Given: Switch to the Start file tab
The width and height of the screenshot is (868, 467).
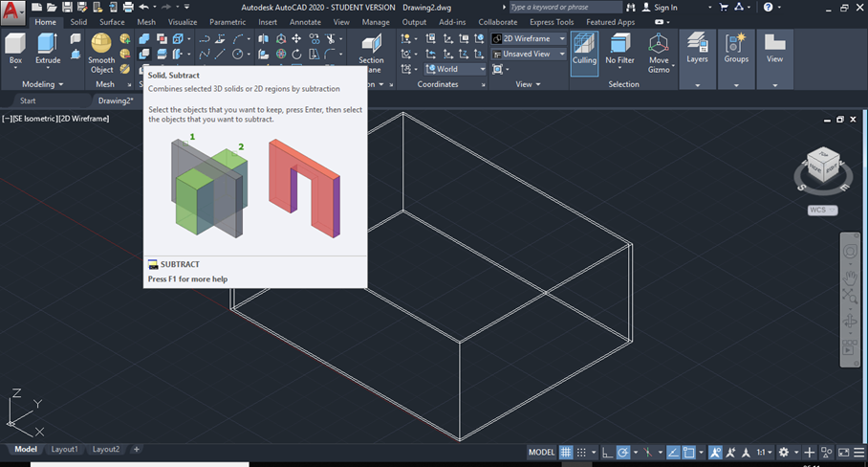Looking at the screenshot, I should click(28, 100).
